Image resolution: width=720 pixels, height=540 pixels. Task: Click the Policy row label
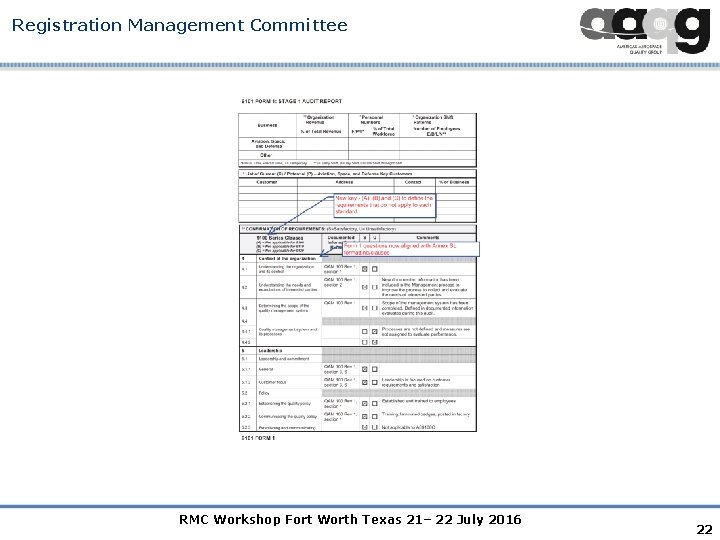point(264,393)
